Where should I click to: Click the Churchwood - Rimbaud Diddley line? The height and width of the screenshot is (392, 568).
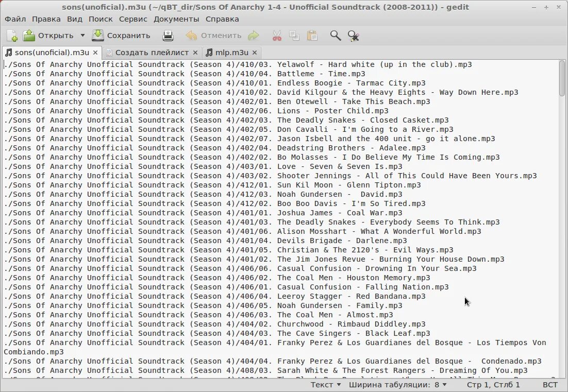coord(214,324)
